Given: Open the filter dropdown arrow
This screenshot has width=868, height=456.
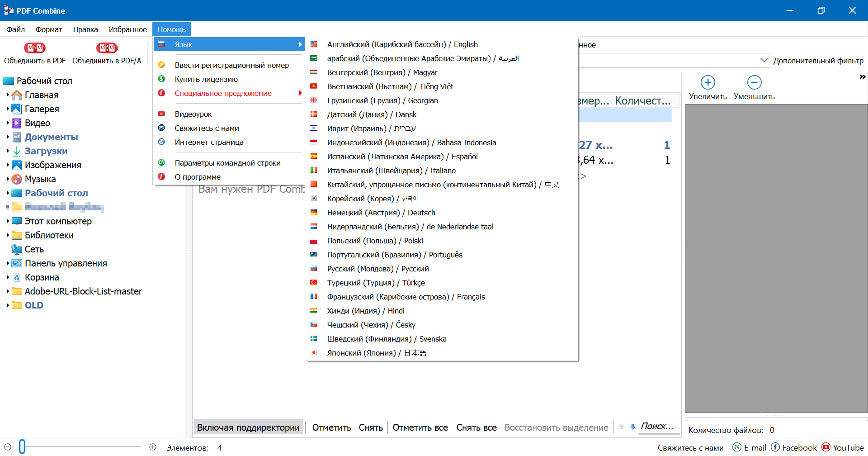Looking at the screenshot, I should click(x=764, y=60).
